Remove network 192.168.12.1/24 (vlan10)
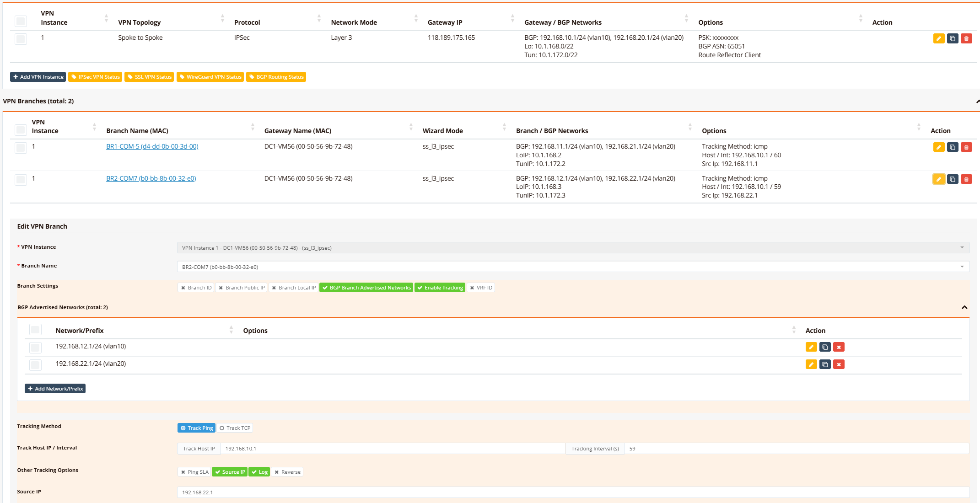This screenshot has height=503, width=980. (839, 347)
